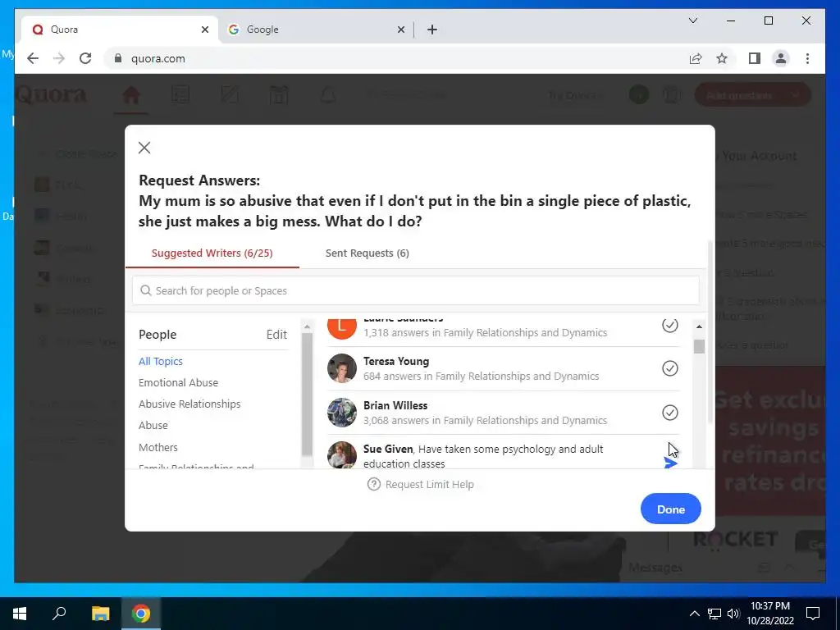Open Chrome three-dot menu

pyautogui.click(x=807, y=58)
